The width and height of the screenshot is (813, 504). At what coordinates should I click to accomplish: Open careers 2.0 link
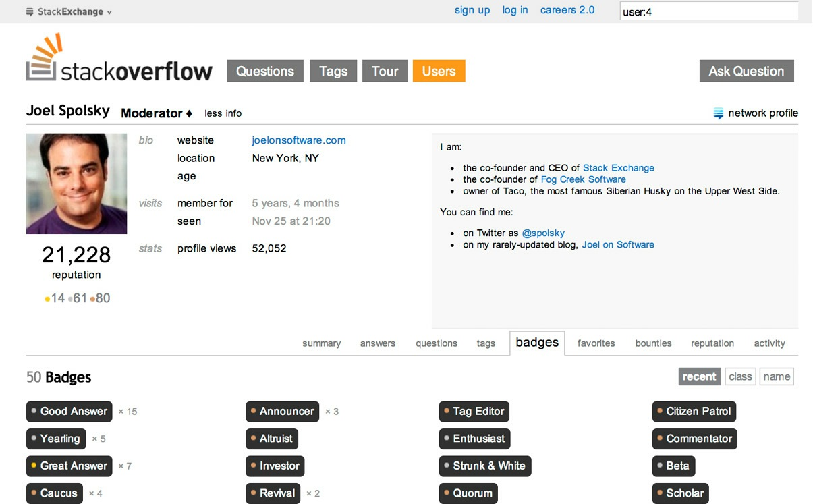coord(567,10)
